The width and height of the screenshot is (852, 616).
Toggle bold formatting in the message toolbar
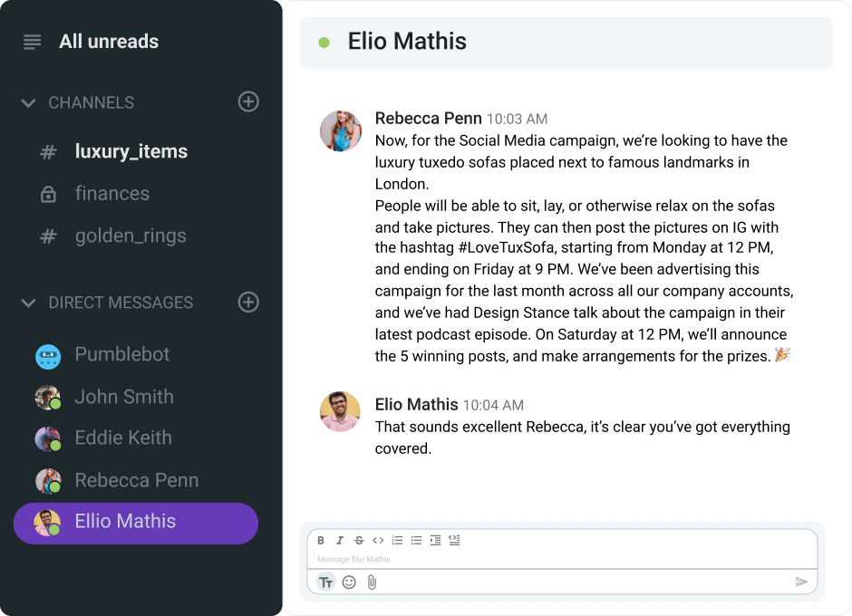(321, 540)
